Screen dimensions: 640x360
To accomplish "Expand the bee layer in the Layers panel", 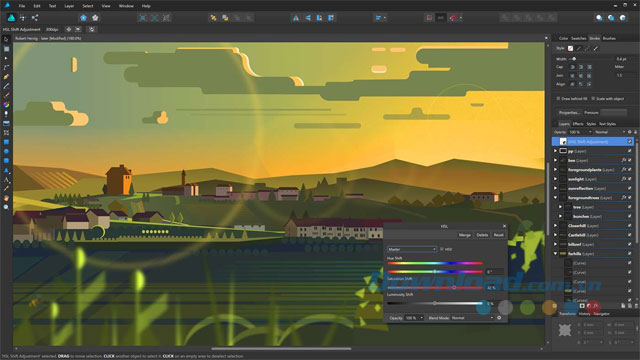I will 556,160.
